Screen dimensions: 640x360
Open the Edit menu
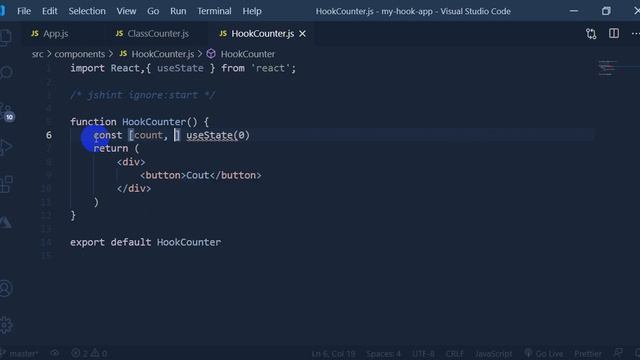[49, 11]
